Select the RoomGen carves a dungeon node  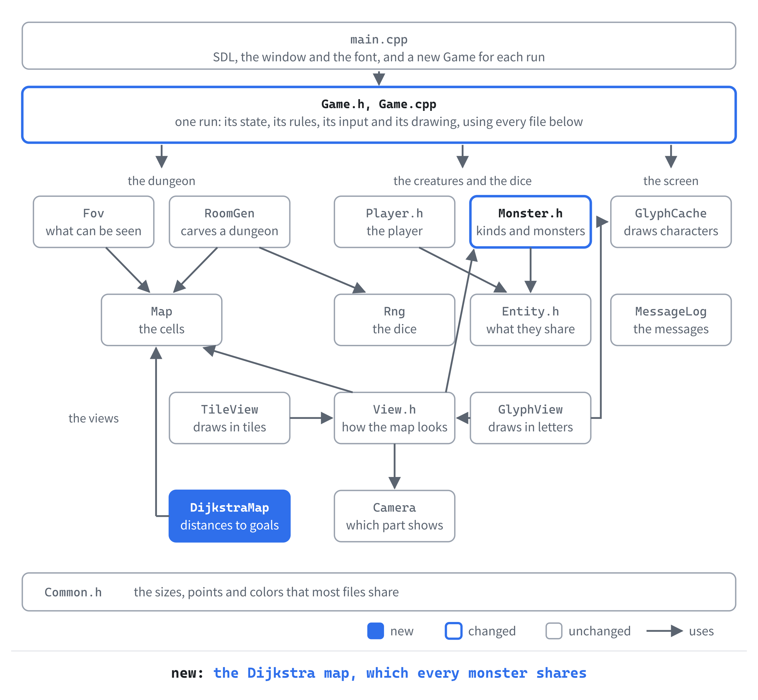click(x=230, y=222)
